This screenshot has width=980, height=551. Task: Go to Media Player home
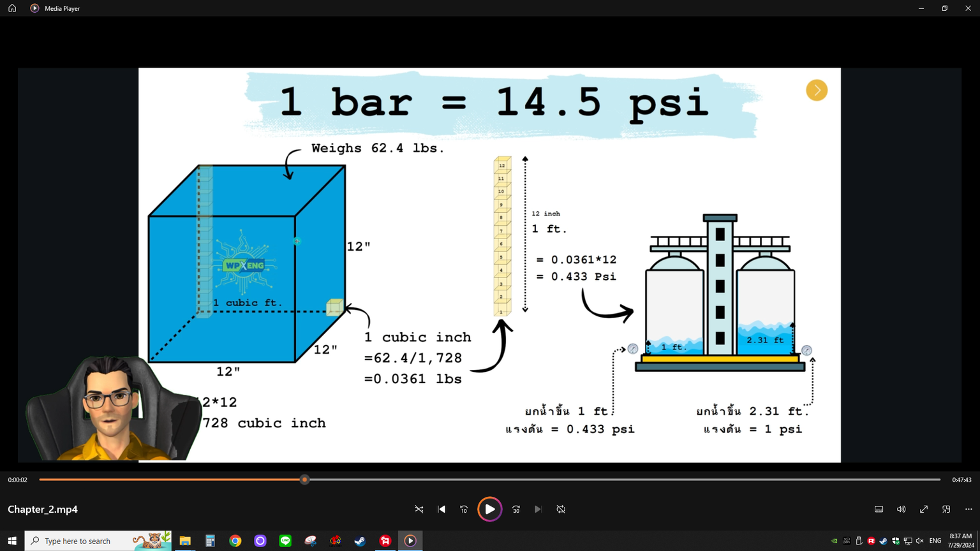12,8
